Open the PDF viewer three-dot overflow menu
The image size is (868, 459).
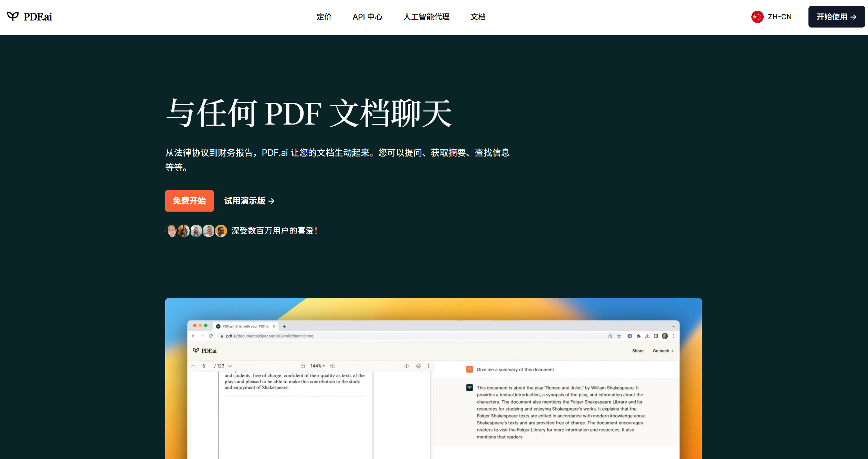[428, 366]
